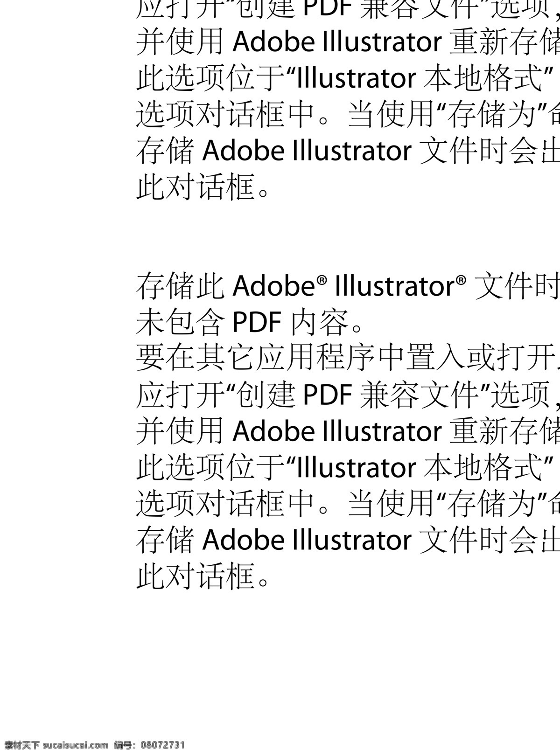
Task: Click 并使用 Adobe Illustrator 重新存储 in lower paragraph
Action: coord(348,431)
